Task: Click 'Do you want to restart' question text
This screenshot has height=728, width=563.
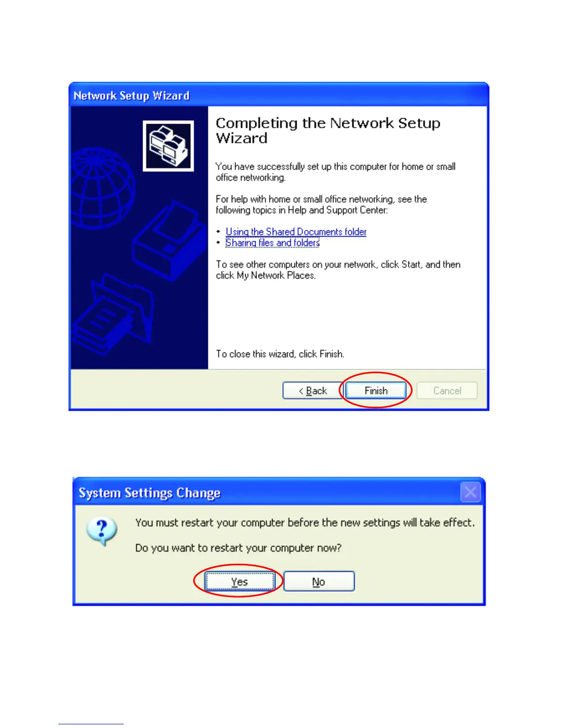Action: [238, 548]
